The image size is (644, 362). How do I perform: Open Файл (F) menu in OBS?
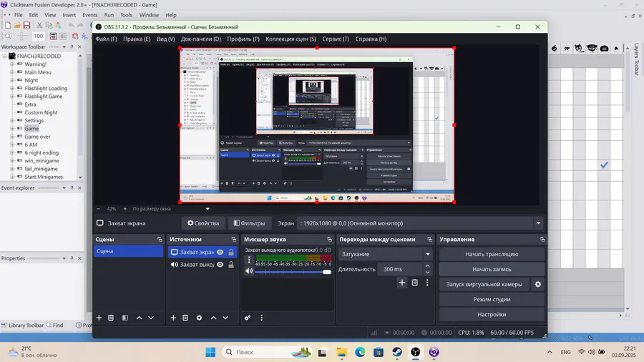[107, 39]
